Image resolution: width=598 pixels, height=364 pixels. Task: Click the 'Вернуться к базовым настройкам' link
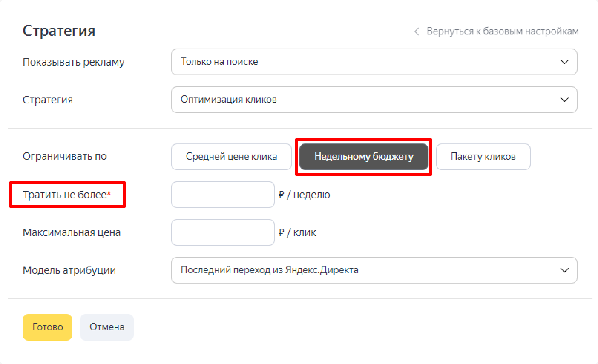point(502,31)
